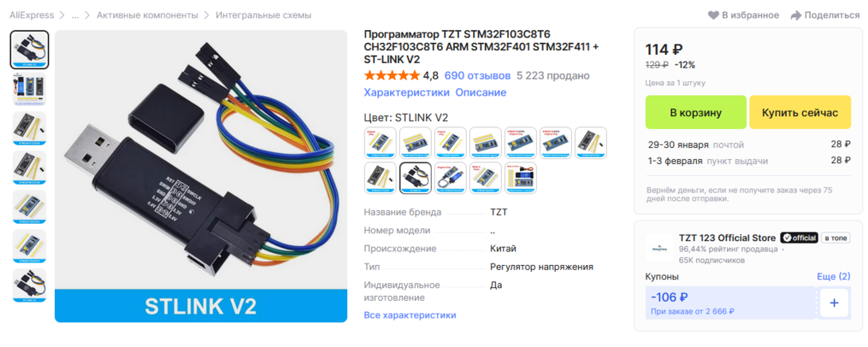Expand more coupons via Еще (2)

[x=833, y=276]
